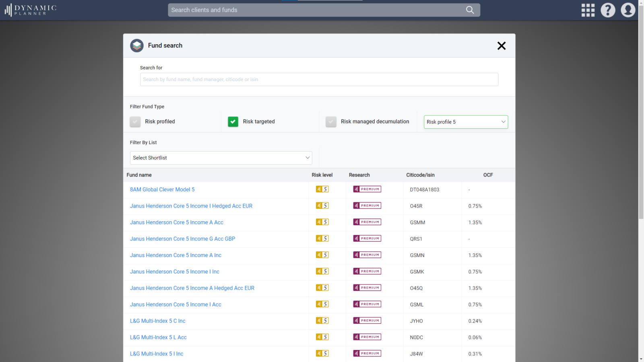Open Janus Henderson Core 5 Income A Hedged Acc EUR

[x=192, y=288]
